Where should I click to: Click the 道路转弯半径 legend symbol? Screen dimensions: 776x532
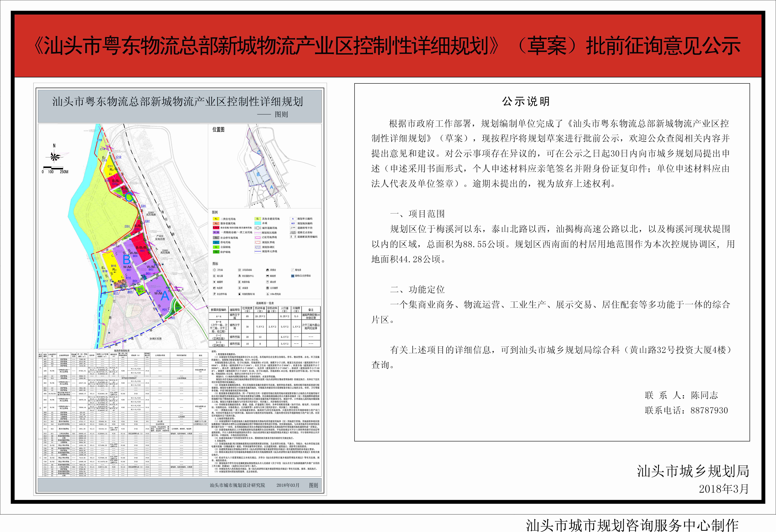pos(293,228)
